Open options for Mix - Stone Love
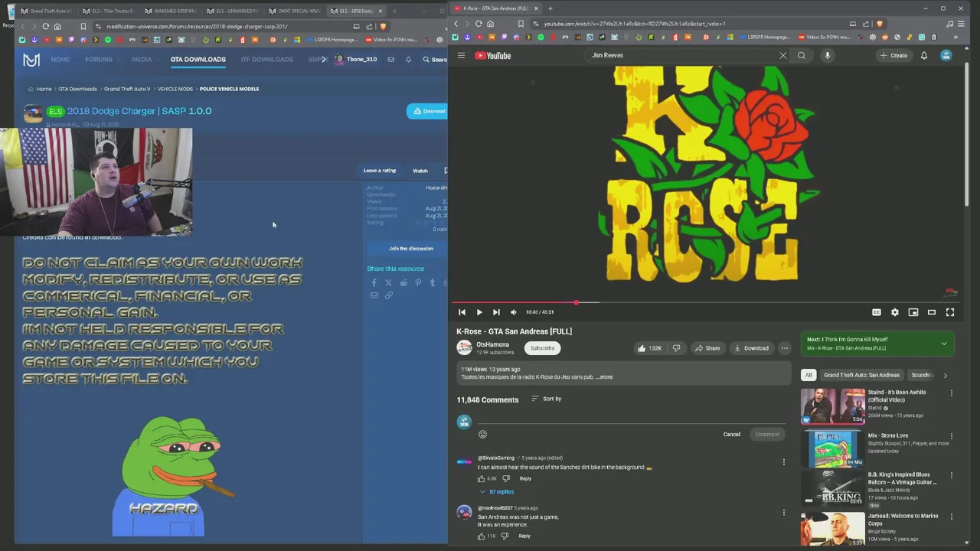 (952, 435)
